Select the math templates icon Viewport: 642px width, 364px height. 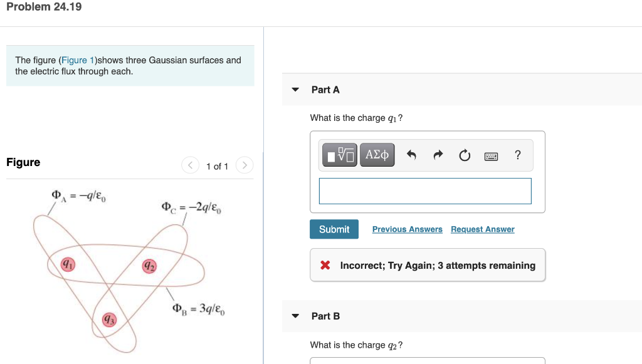pos(339,155)
